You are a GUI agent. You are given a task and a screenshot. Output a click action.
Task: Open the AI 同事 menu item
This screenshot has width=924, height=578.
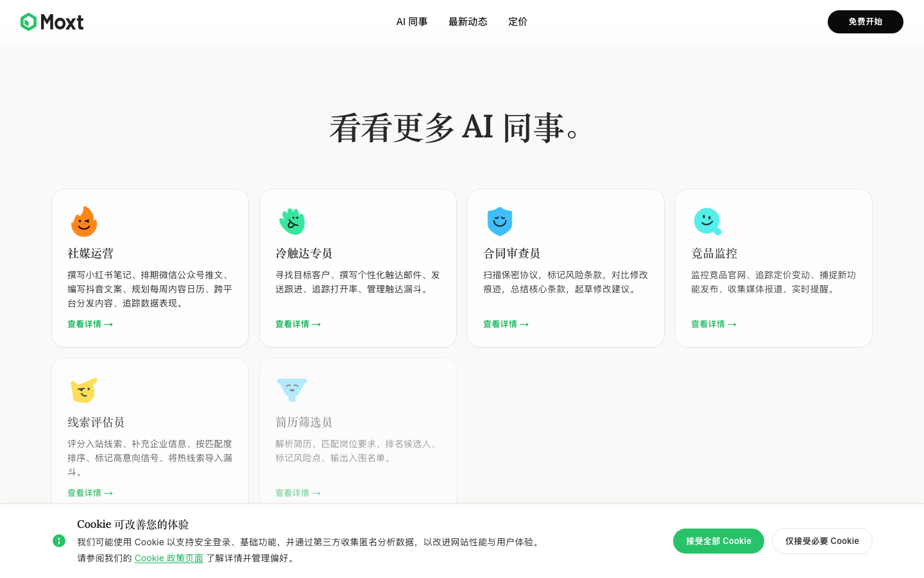[412, 22]
